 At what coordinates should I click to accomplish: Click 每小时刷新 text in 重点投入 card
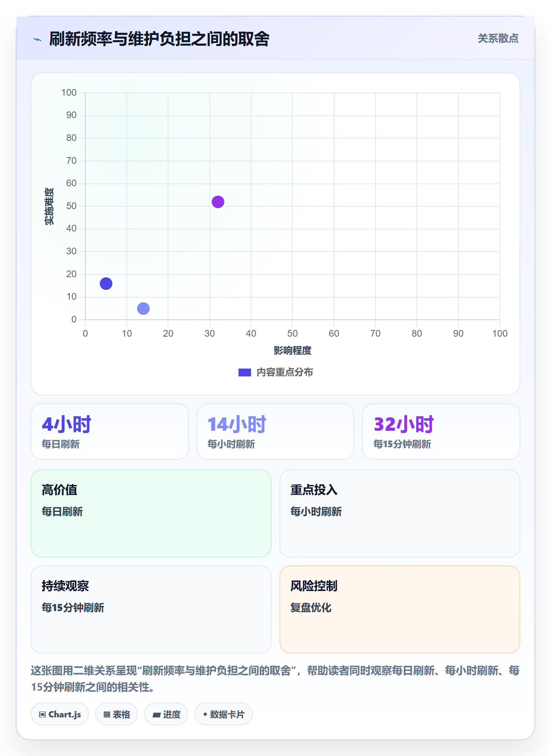[x=316, y=511]
